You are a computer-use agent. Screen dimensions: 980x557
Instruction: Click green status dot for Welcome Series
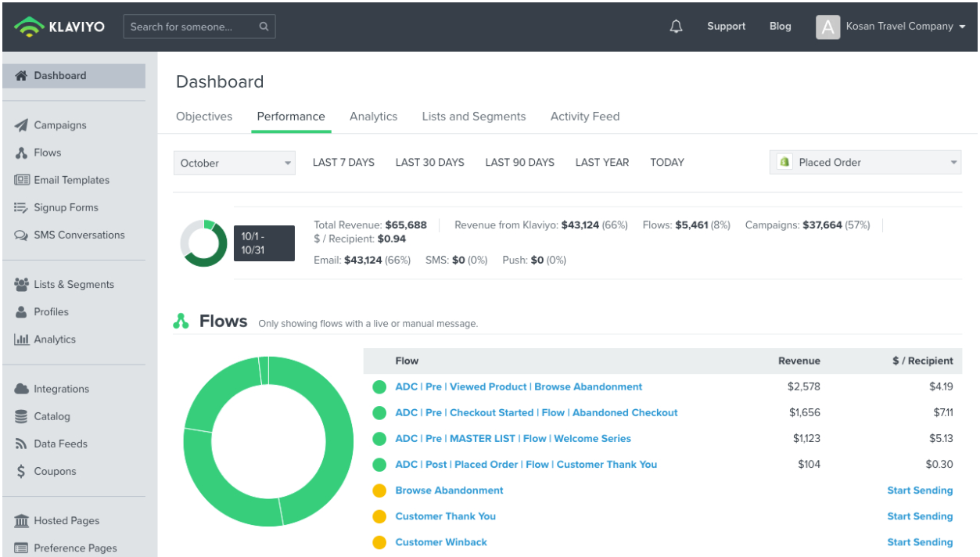click(379, 439)
